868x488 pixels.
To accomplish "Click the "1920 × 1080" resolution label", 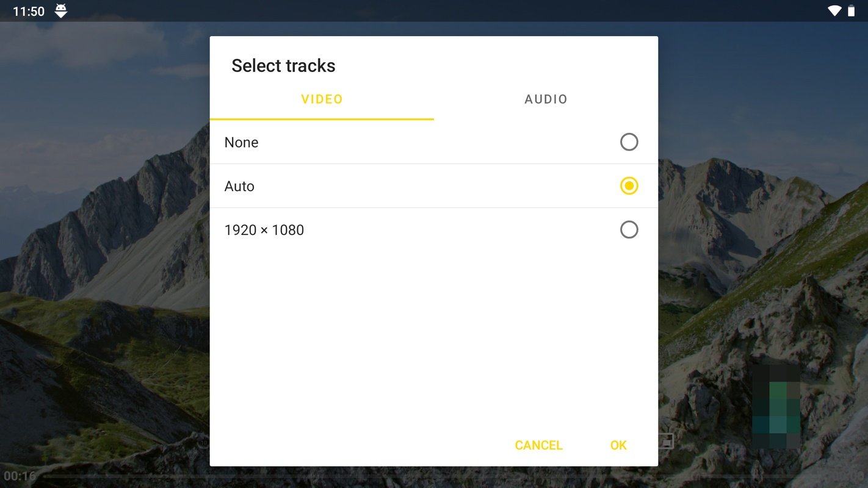I will point(264,230).
